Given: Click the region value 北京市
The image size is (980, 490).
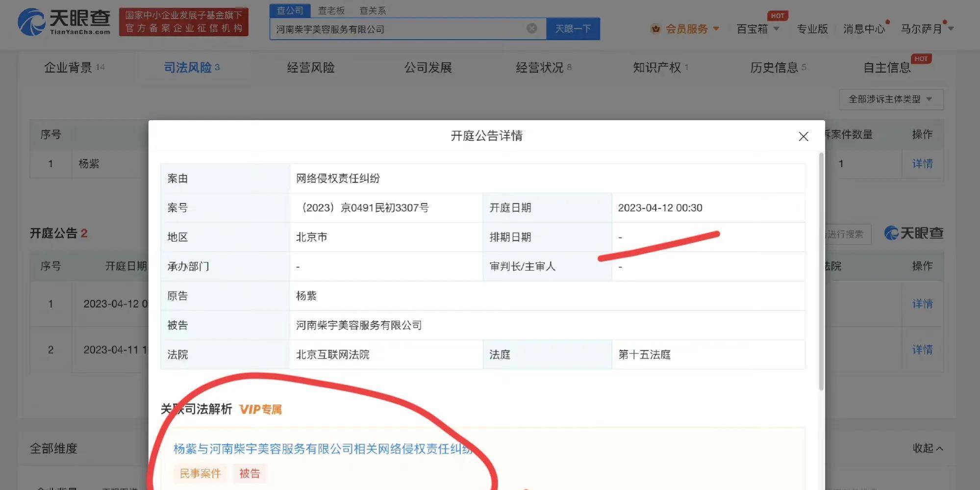Looking at the screenshot, I should point(311,237).
